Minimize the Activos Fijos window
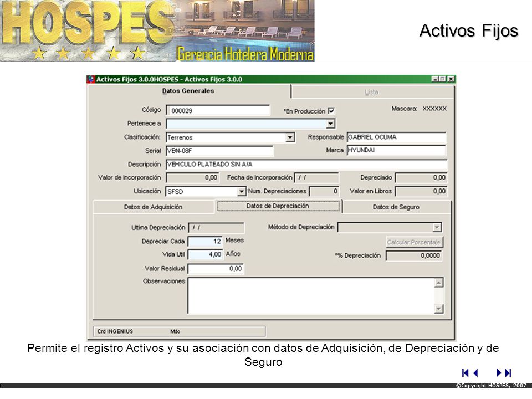The image size is (532, 399). coord(434,79)
